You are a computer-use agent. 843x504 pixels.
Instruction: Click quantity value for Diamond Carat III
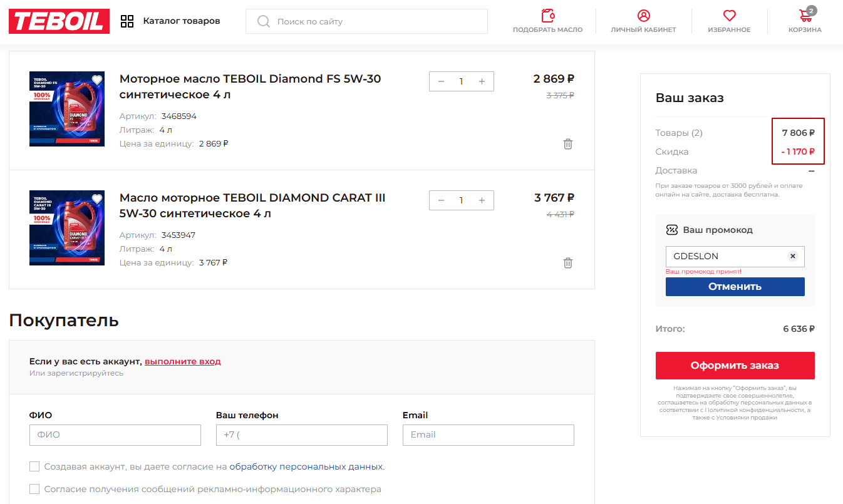462,200
